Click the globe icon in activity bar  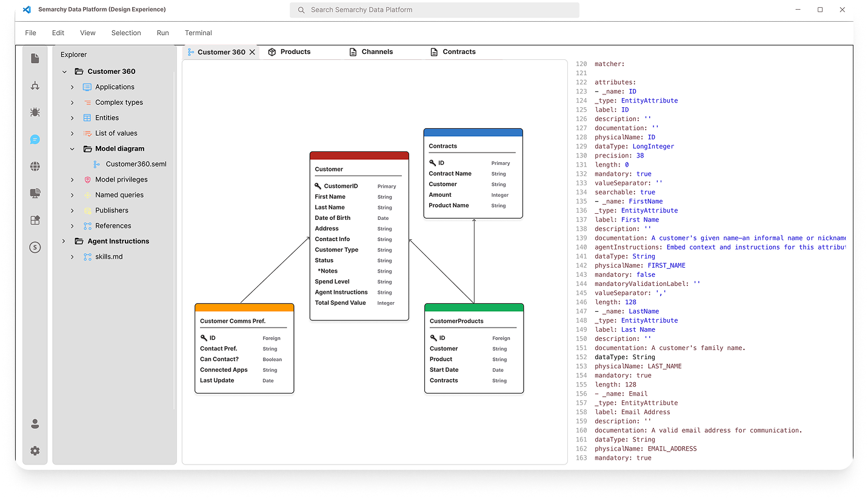click(x=35, y=166)
